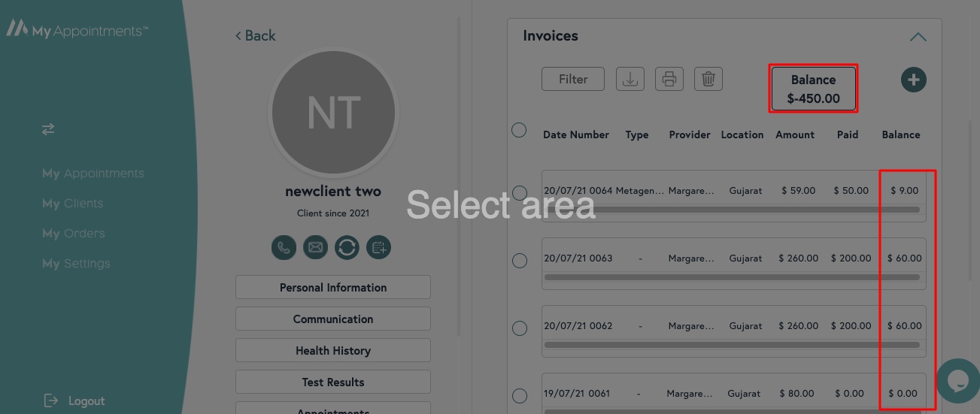980x414 pixels.
Task: Click the chat bubble support icon
Action: click(x=957, y=381)
